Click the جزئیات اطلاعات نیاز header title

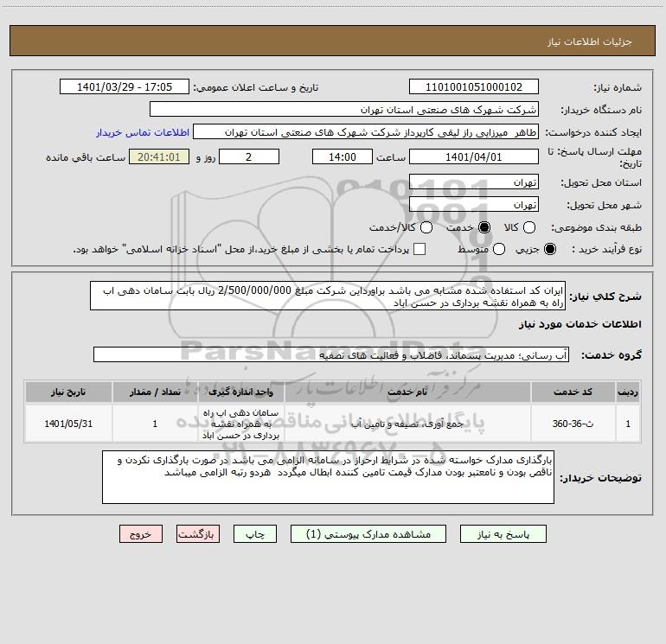coord(590,41)
